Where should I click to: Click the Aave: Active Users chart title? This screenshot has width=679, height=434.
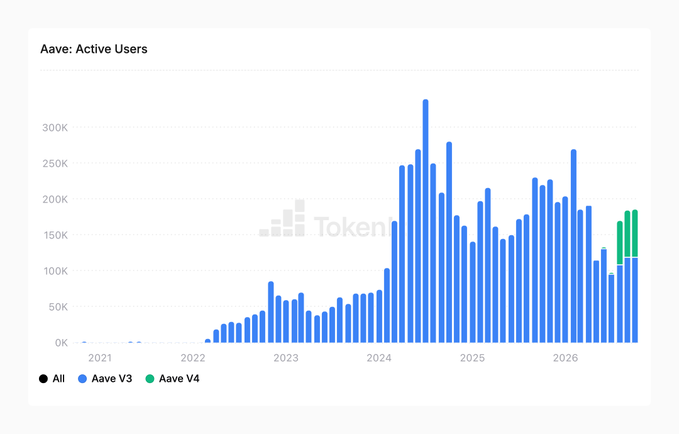(x=94, y=49)
